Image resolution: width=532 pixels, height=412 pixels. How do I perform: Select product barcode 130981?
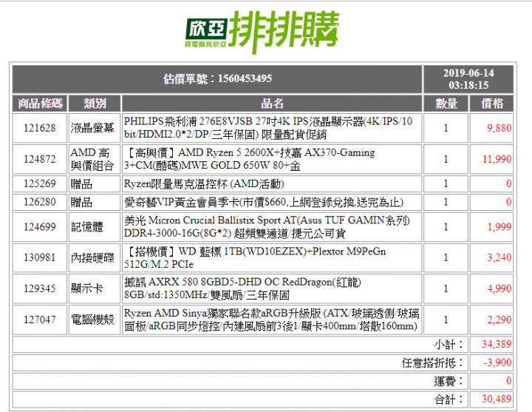(40, 257)
